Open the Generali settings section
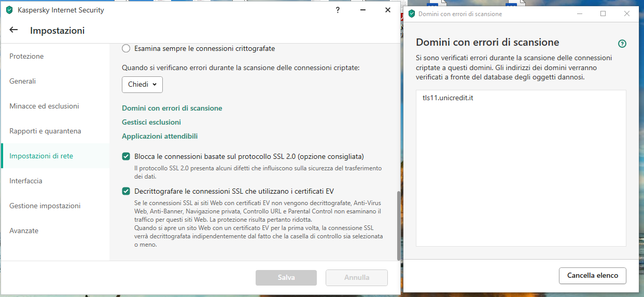Screen dimensions: 644x297 click(55, 81)
